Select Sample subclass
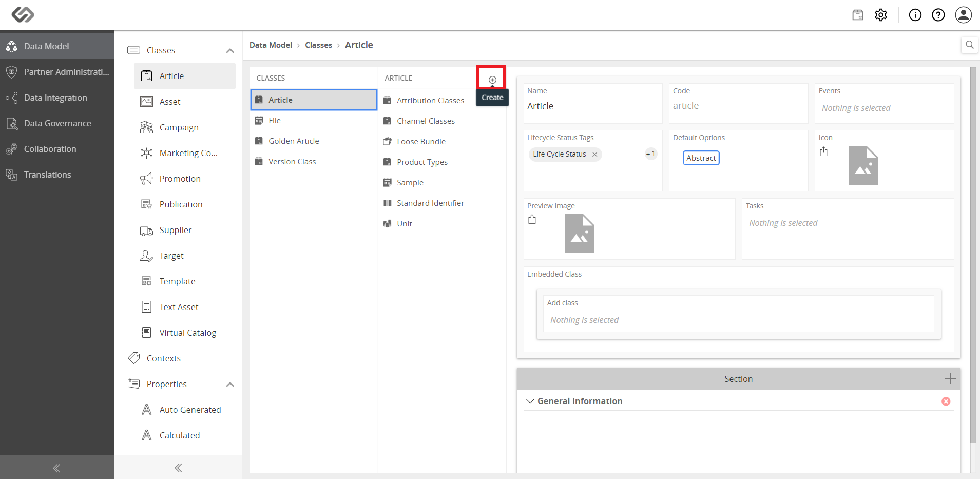Image resolution: width=980 pixels, height=479 pixels. pyautogui.click(x=442, y=182)
